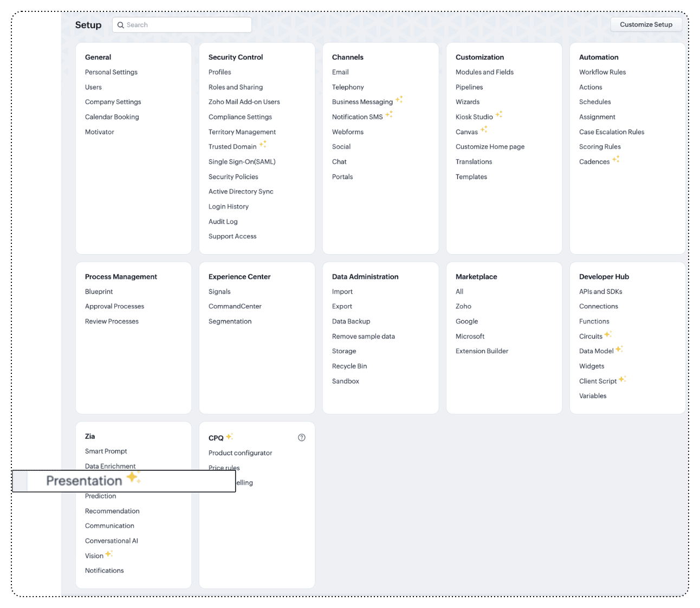Select Blueprint under Process Management
Image resolution: width=700 pixels, height=608 pixels.
(99, 292)
